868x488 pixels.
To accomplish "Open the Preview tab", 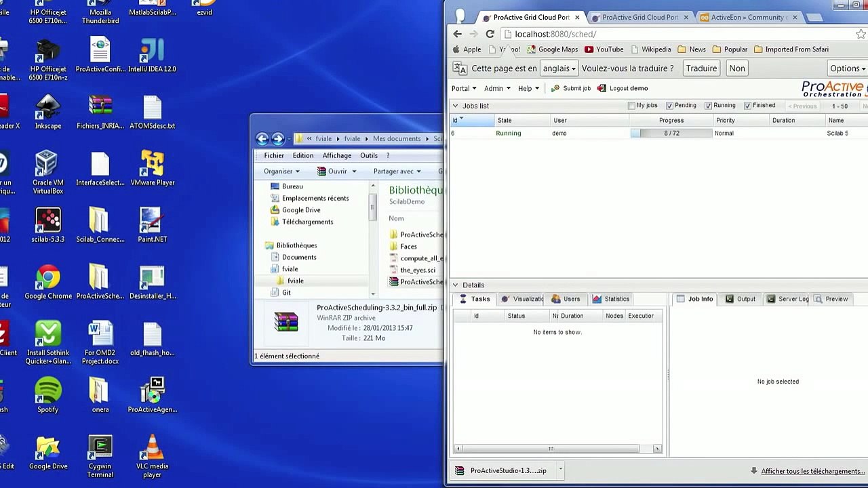I will [831, 299].
